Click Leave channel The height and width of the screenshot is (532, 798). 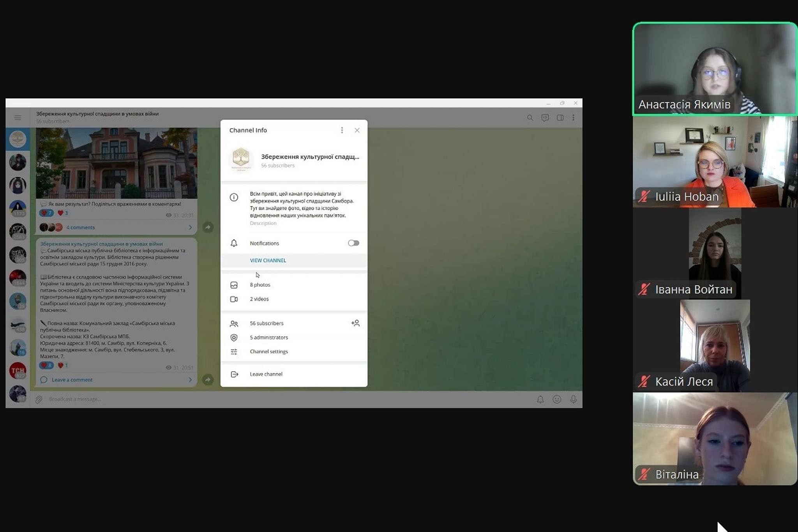[x=266, y=374]
